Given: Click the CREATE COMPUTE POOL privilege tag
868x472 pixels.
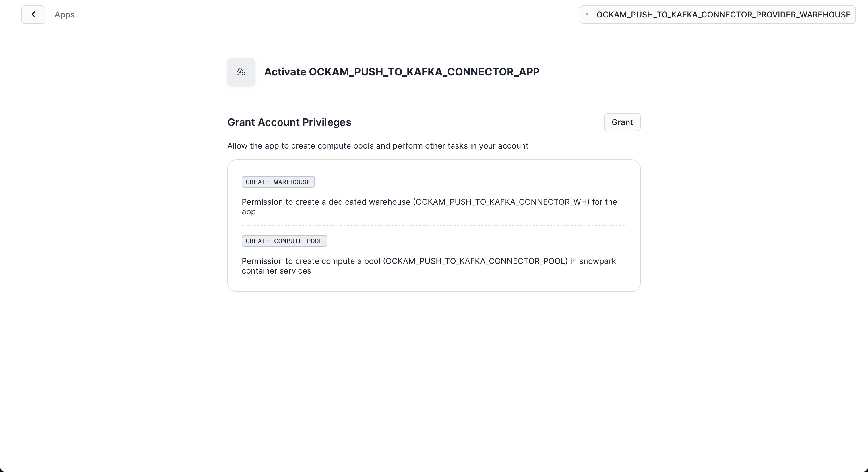Looking at the screenshot, I should tap(284, 241).
